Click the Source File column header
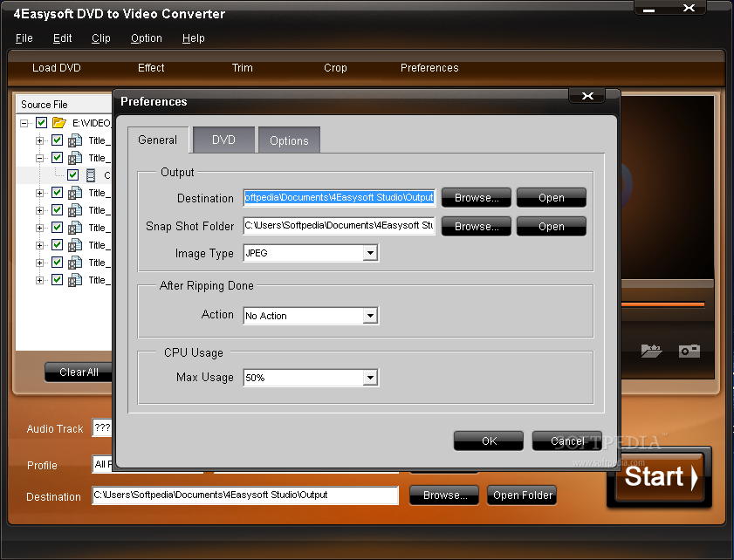Viewport: 734px width, 560px height. 64,105
